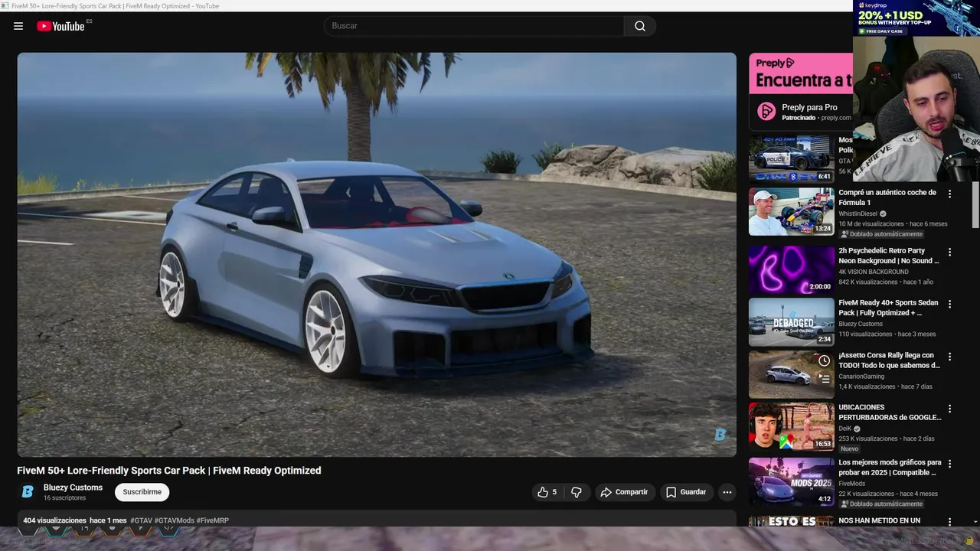
Task: Open Bluezy Customs channel avatar
Action: click(28, 492)
